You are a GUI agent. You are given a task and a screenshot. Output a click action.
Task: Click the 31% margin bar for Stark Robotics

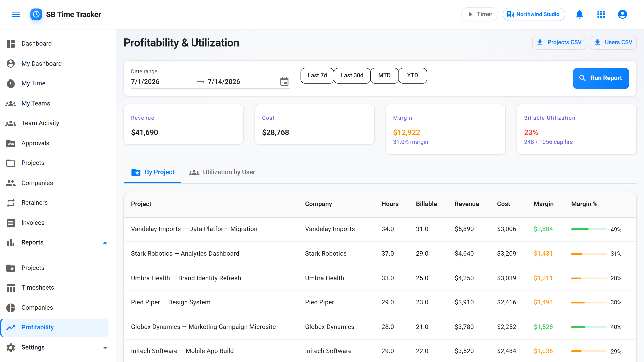589,254
